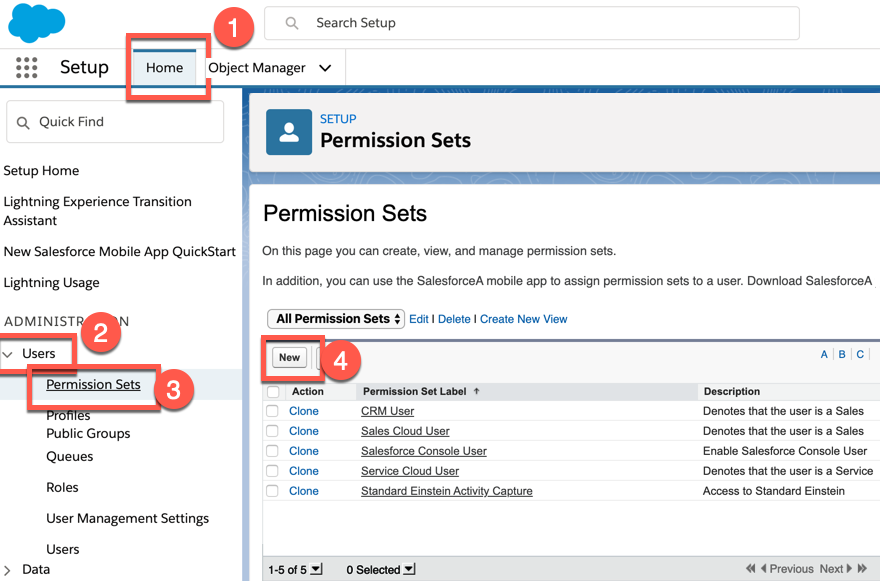The height and width of the screenshot is (581, 880).
Task: Click the Edit view link
Action: [x=419, y=319]
